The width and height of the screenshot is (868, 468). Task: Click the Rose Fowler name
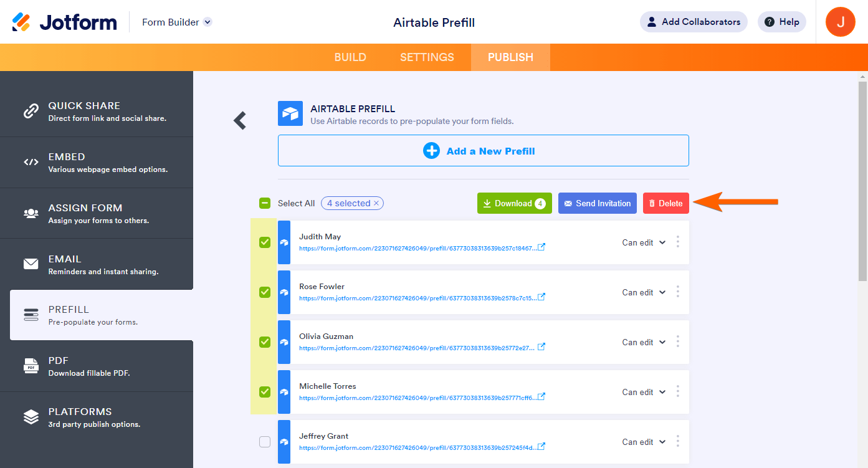[x=322, y=287]
